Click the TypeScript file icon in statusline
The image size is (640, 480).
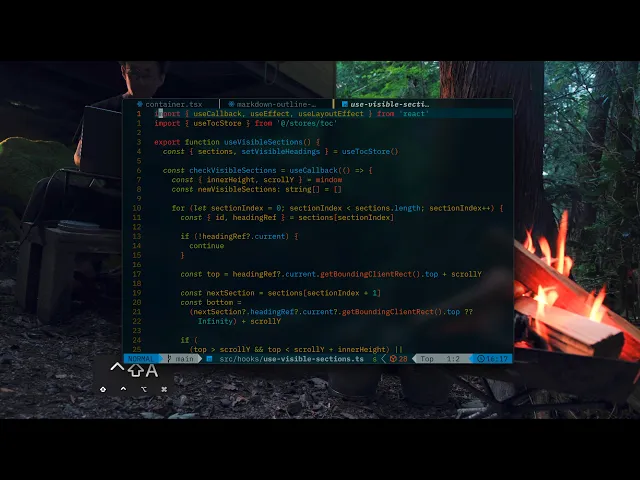pyautogui.click(x=209, y=359)
